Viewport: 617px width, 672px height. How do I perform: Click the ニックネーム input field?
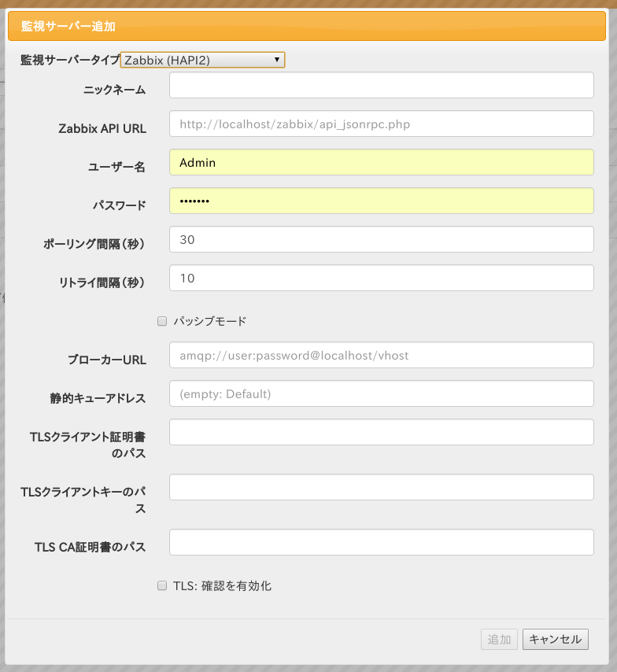click(381, 85)
